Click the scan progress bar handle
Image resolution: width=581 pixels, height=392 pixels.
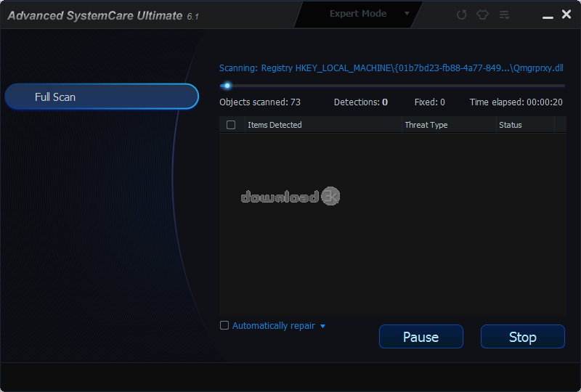227,86
